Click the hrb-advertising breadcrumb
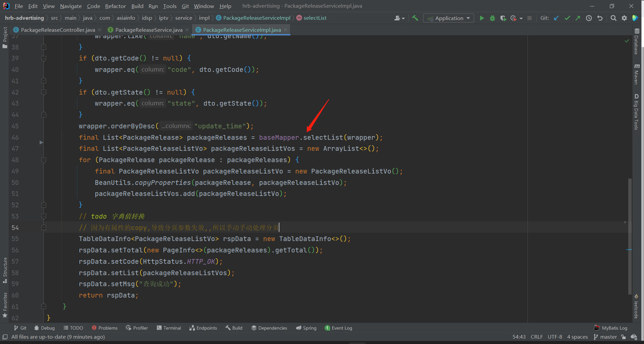The height and width of the screenshot is (344, 644). coord(24,18)
